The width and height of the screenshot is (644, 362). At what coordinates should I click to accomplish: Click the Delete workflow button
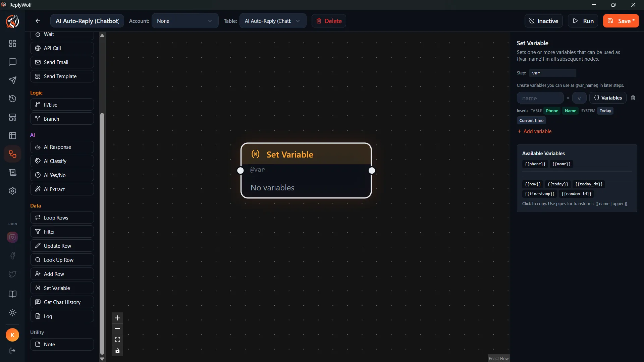329,21
